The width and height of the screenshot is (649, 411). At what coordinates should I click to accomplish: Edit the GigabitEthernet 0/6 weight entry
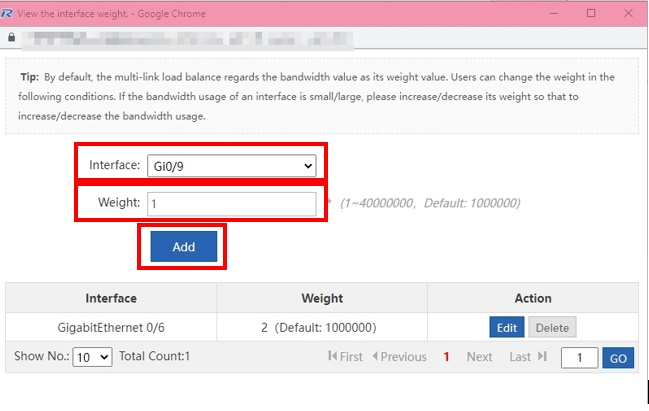pyautogui.click(x=506, y=327)
